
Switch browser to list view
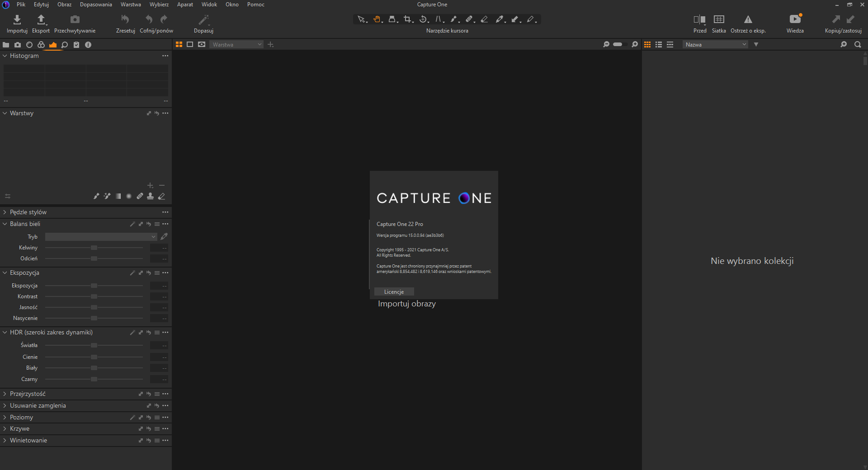tap(659, 44)
